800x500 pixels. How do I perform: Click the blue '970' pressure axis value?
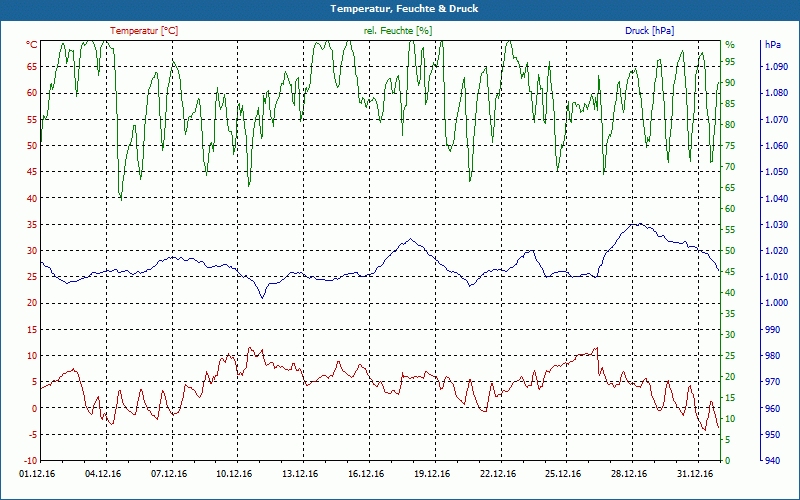[772, 382]
